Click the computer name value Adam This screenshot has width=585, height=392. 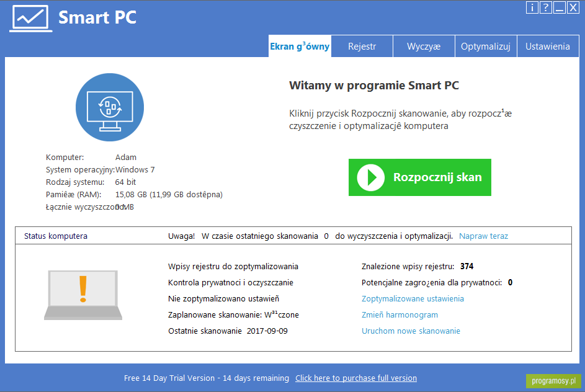click(126, 158)
